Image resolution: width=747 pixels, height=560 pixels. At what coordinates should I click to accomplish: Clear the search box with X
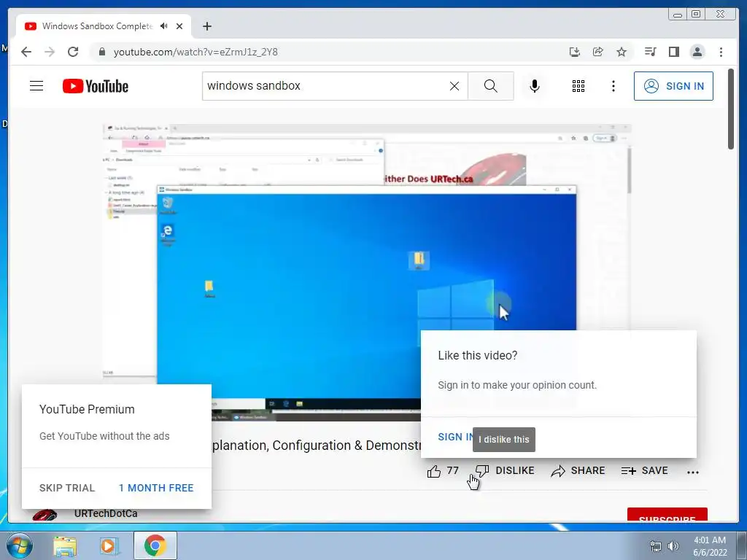454,86
